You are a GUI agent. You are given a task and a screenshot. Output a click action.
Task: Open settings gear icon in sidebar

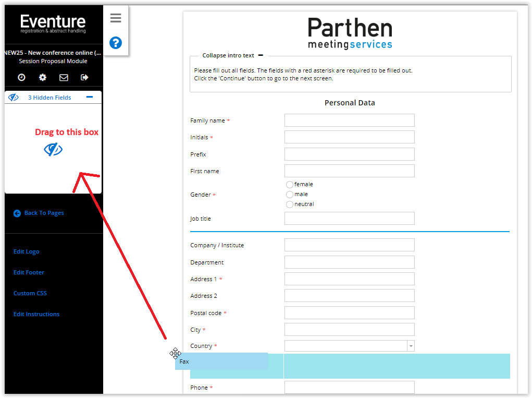[x=43, y=77]
